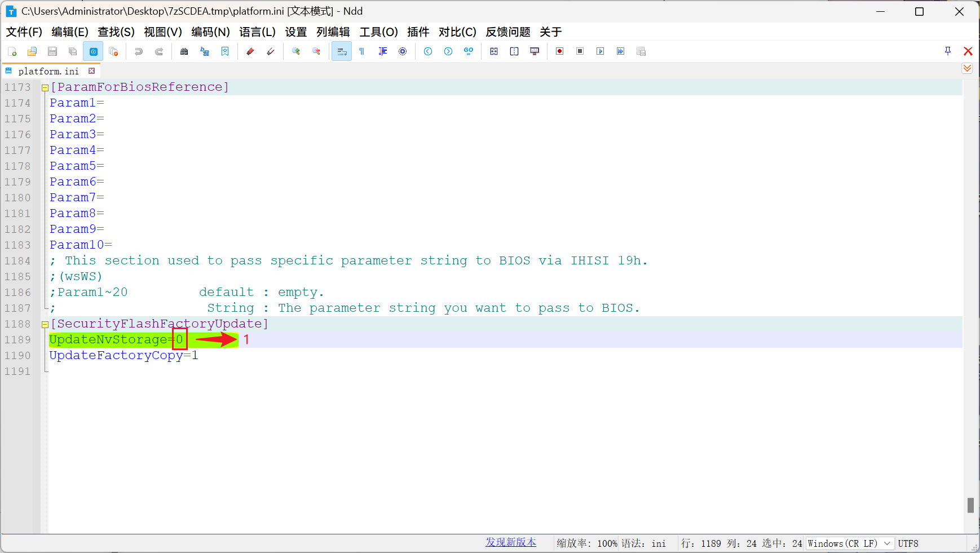Open the 查找(S) menu
980x553 pixels.
[116, 32]
